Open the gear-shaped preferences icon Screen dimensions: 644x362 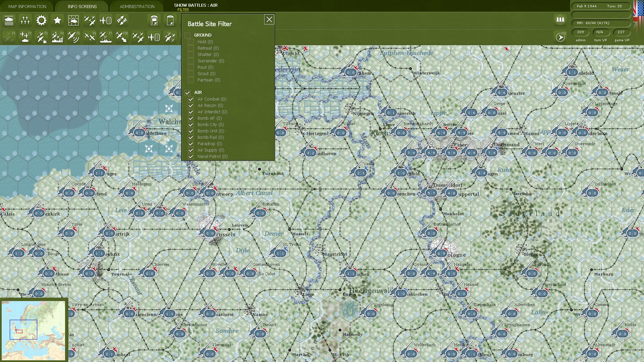point(41,20)
